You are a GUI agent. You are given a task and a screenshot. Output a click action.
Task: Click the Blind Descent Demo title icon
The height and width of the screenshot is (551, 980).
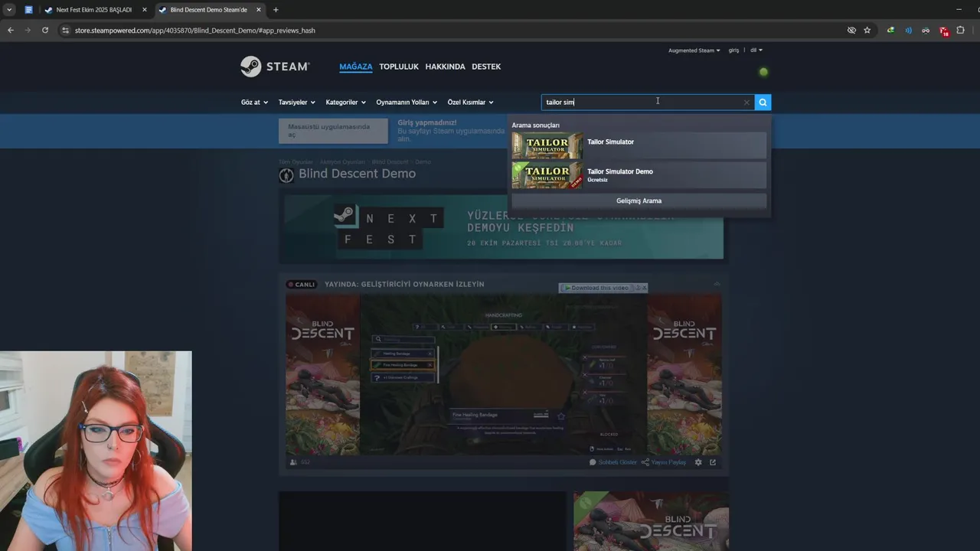click(286, 174)
